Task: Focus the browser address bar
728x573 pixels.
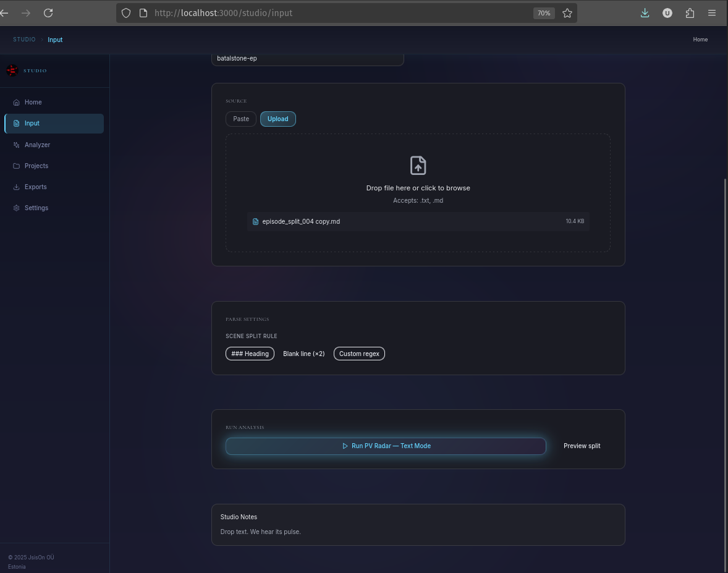Action: (x=309, y=12)
